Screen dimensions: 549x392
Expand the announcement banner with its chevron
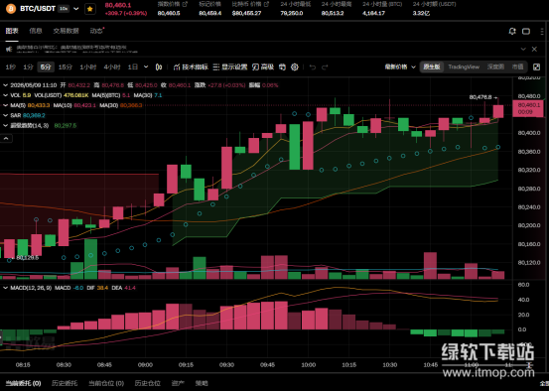pos(523,49)
